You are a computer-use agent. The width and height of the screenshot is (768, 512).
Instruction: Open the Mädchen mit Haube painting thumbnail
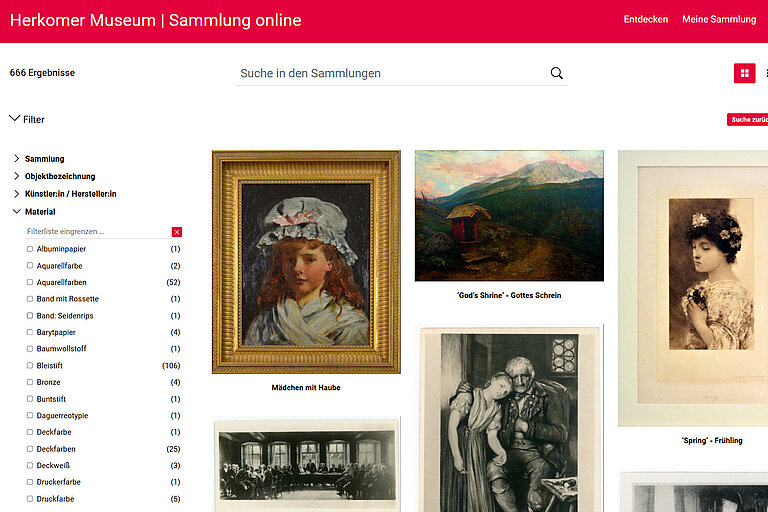click(306, 262)
